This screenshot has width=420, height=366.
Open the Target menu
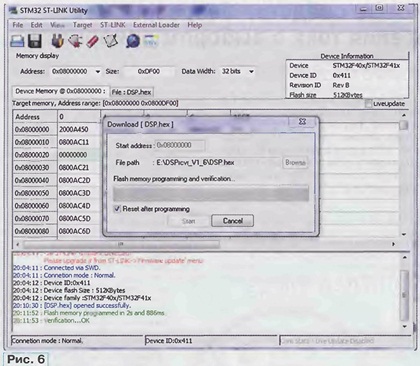[x=82, y=25]
